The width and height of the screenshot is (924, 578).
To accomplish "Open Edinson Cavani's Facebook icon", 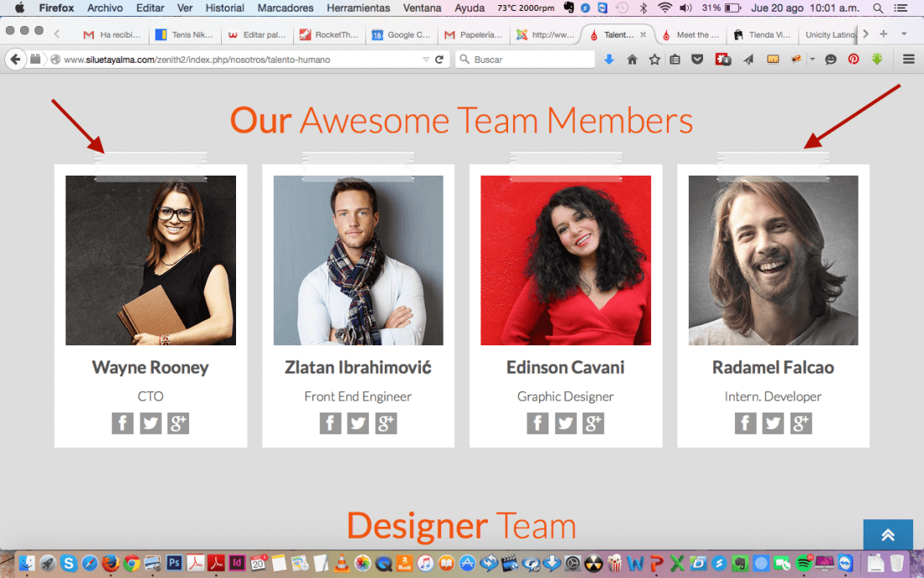I will [x=538, y=423].
